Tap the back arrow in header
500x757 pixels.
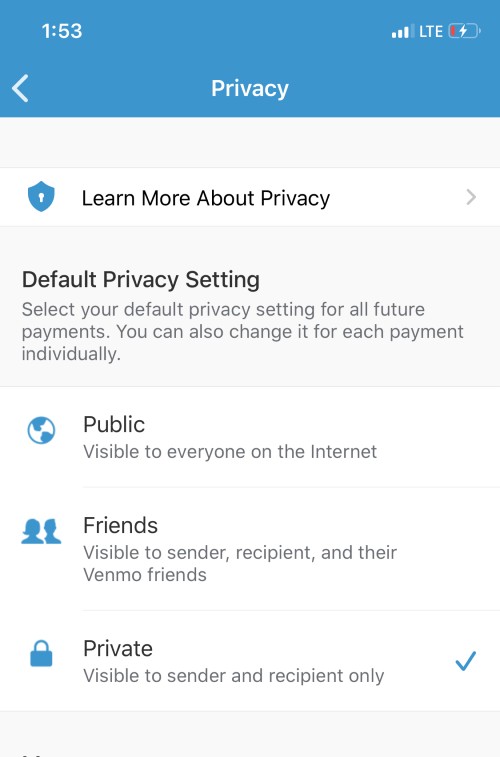pyautogui.click(x=20, y=88)
